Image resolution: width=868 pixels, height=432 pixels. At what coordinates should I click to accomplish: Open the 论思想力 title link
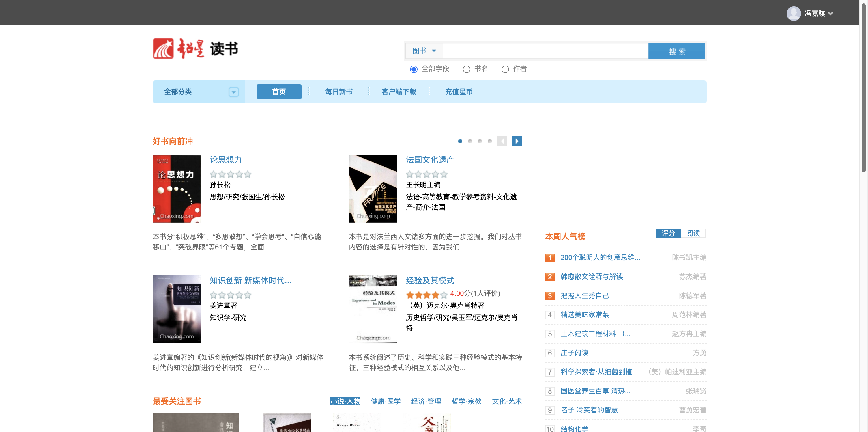[x=225, y=160]
